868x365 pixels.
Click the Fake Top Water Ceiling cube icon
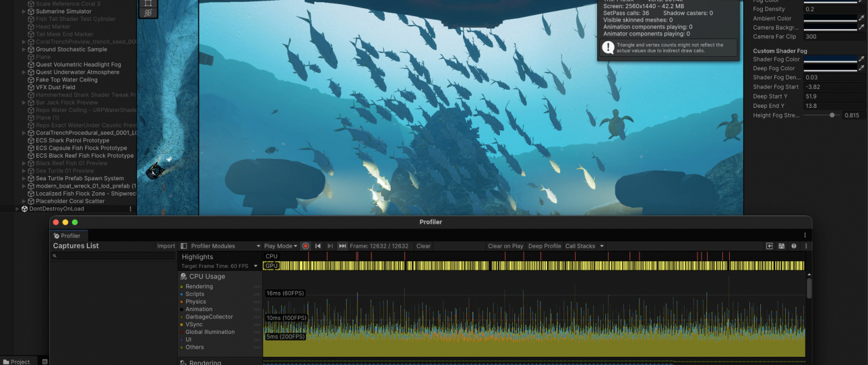coord(31,80)
